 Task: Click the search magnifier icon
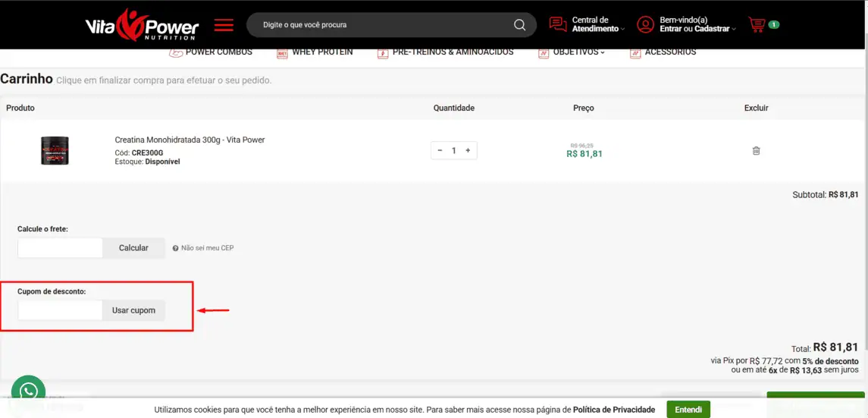coord(519,25)
